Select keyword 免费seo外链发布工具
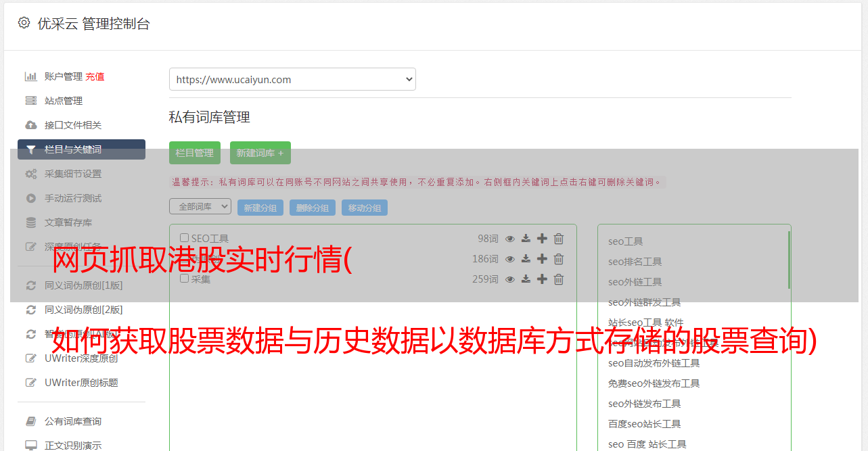Viewport: 868px width, 451px height. 654,383
